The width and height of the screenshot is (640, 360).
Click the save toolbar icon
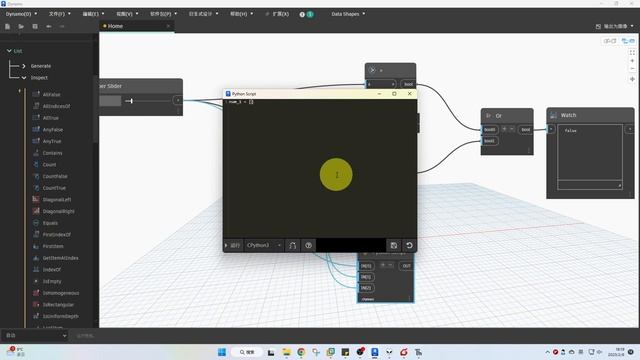pyautogui.click(x=35, y=27)
